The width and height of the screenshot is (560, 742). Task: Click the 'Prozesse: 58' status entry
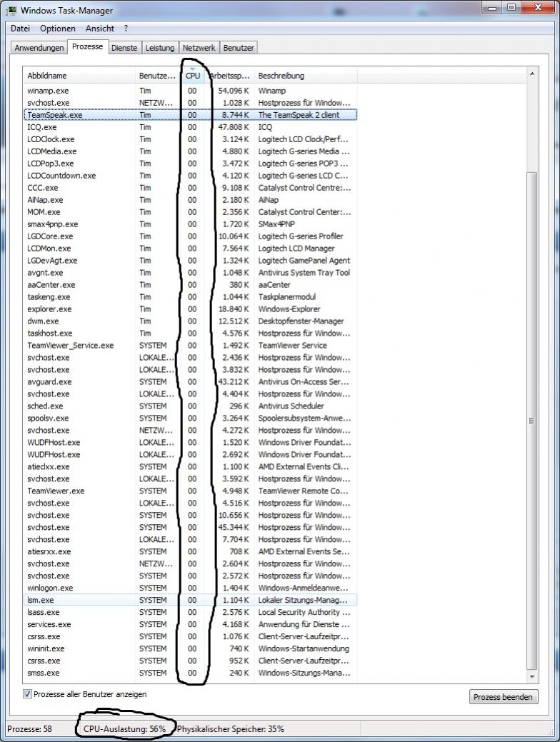click(29, 729)
